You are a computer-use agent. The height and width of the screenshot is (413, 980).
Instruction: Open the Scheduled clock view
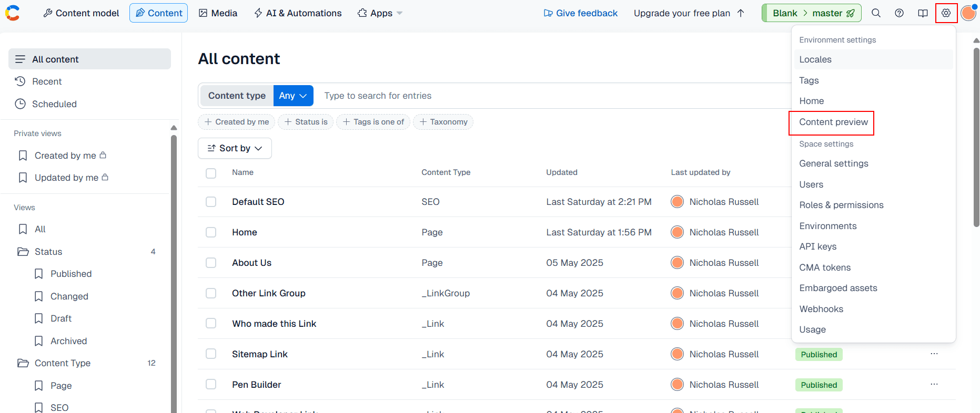tap(54, 104)
